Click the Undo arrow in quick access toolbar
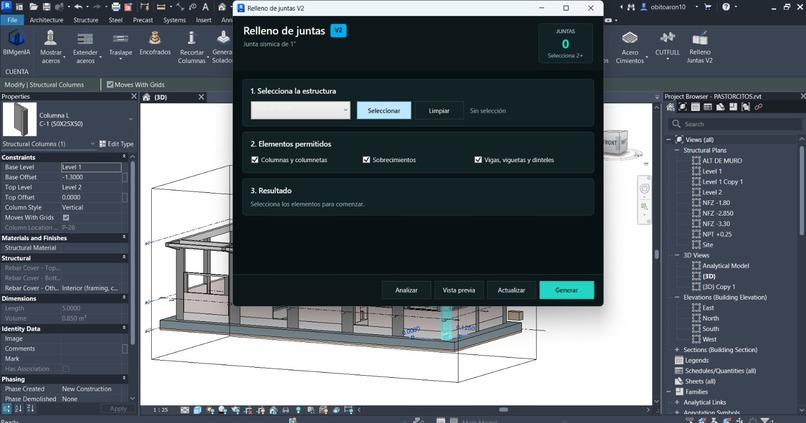This screenshot has width=806, height=423. (78, 7)
